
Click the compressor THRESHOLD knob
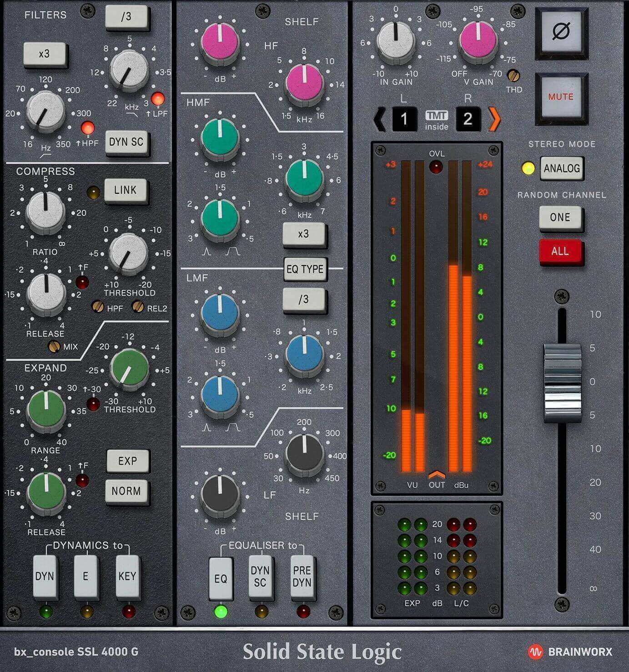[129, 253]
